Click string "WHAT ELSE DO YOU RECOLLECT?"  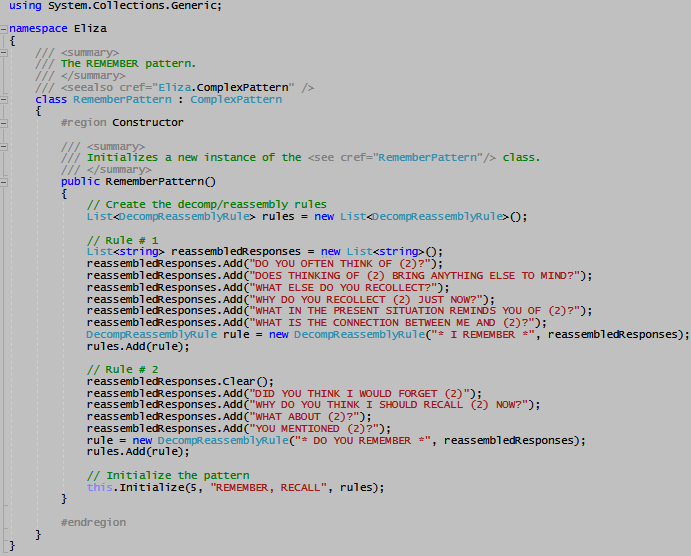click(x=343, y=287)
